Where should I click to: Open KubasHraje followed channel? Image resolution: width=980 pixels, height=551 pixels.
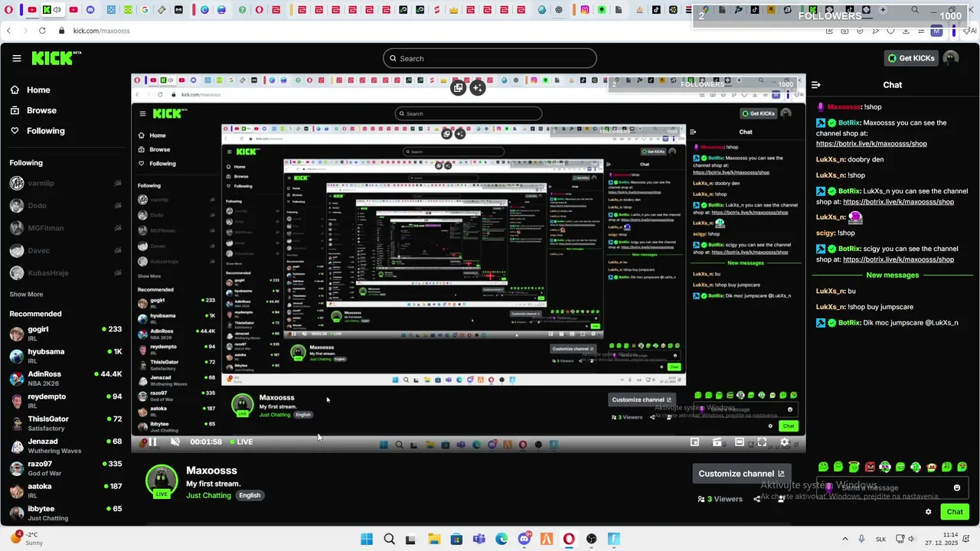coord(65,273)
